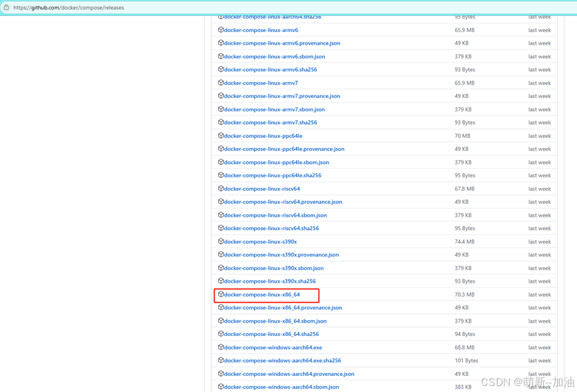Select the 70 MB size text

[x=462, y=136]
